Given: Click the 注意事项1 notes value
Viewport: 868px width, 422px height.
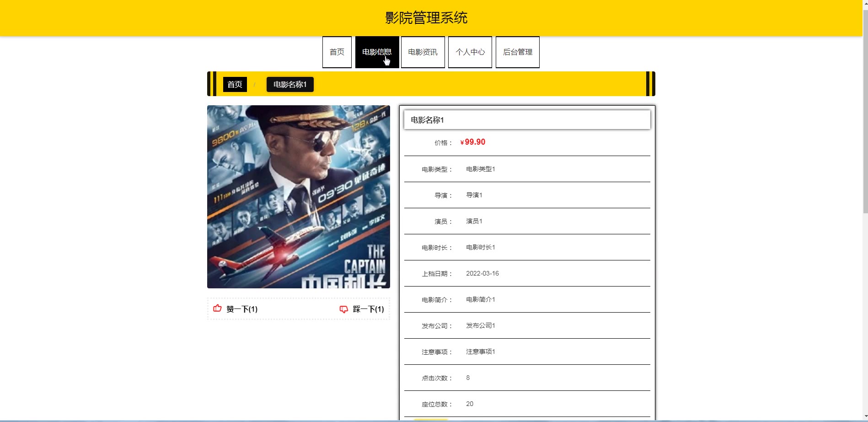Looking at the screenshot, I should (481, 352).
